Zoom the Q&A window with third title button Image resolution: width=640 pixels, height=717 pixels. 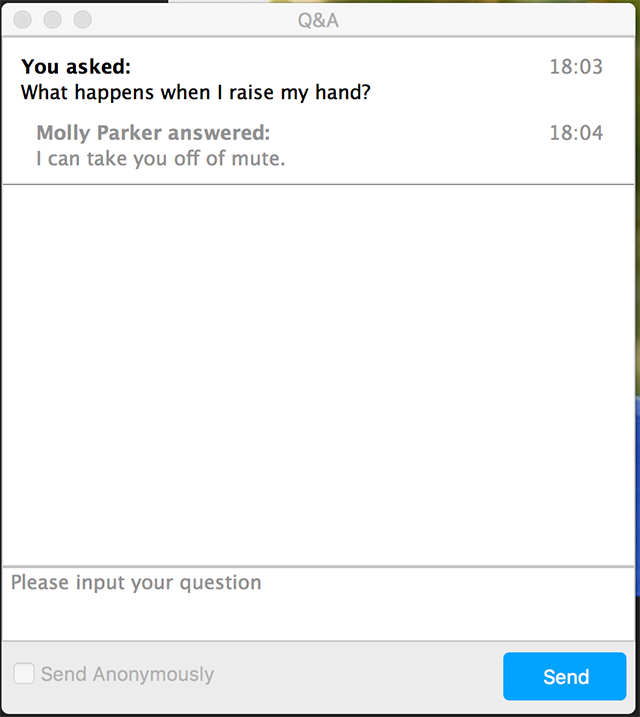(x=83, y=20)
